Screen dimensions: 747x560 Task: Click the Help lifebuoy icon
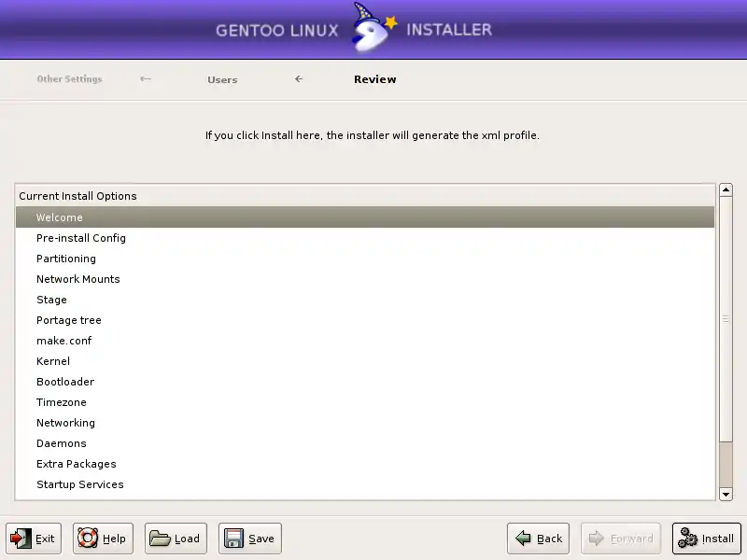click(x=88, y=539)
